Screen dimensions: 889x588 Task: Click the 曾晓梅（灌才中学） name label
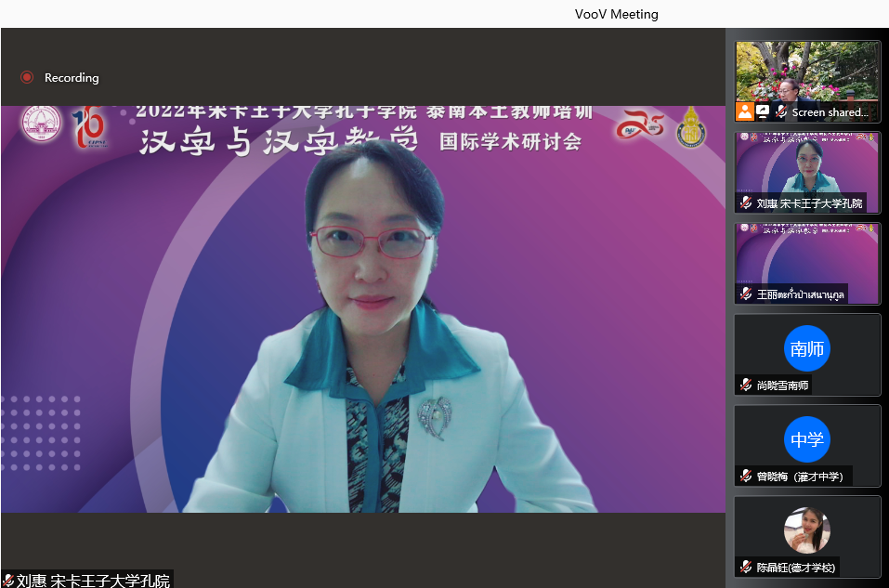point(800,477)
